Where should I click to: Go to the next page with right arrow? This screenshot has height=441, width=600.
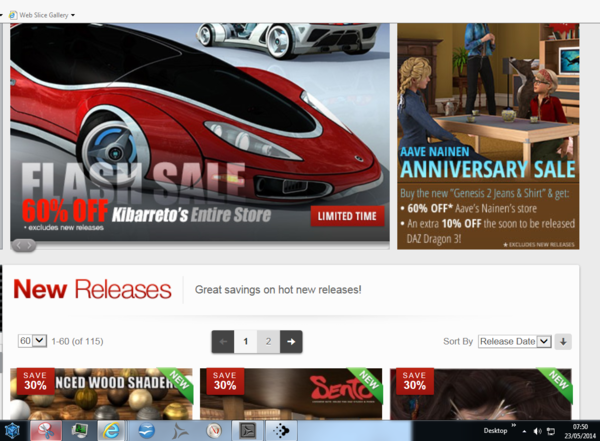291,341
